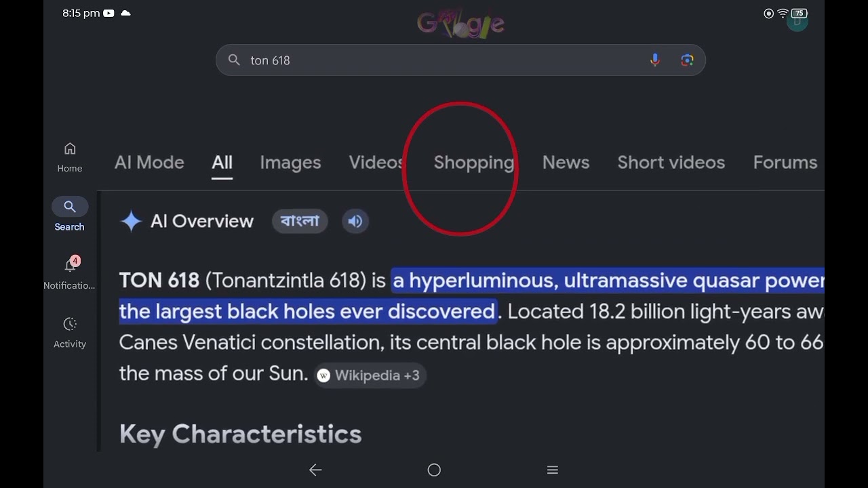This screenshot has width=868, height=488.
Task: Click the battery indicator showing 75
Action: coord(799,13)
